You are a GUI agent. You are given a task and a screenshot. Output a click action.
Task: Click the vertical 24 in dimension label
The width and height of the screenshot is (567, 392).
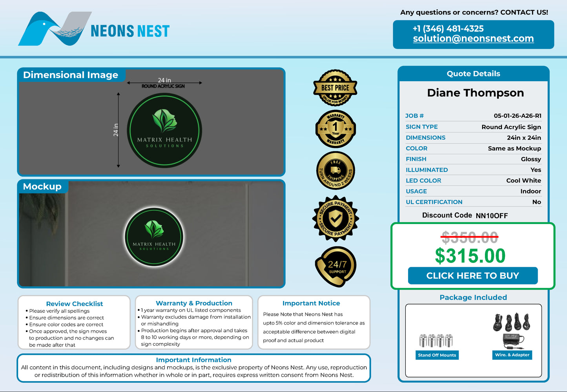(116, 130)
